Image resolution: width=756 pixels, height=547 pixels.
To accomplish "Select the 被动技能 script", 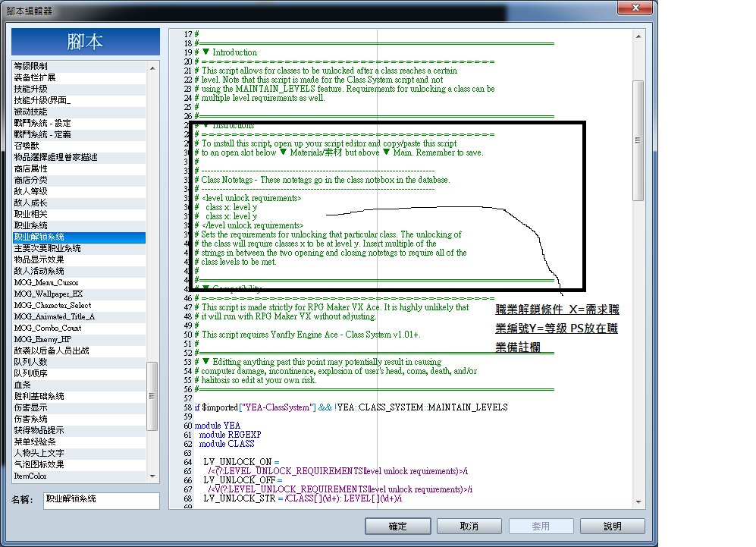I will coord(79,112).
